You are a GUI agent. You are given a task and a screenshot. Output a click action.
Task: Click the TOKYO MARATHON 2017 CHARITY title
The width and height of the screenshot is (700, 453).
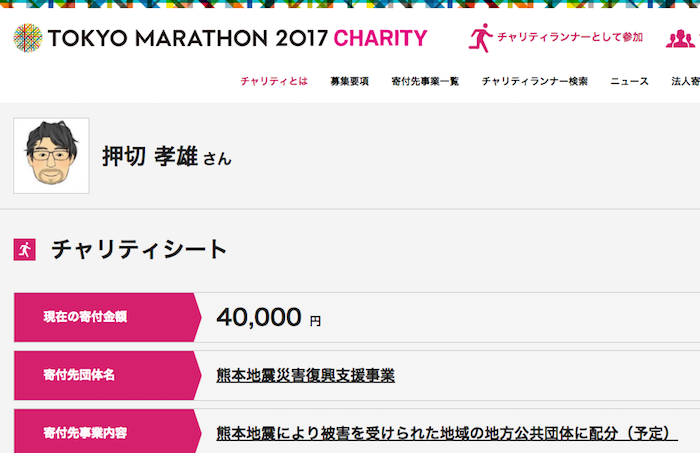point(238,38)
